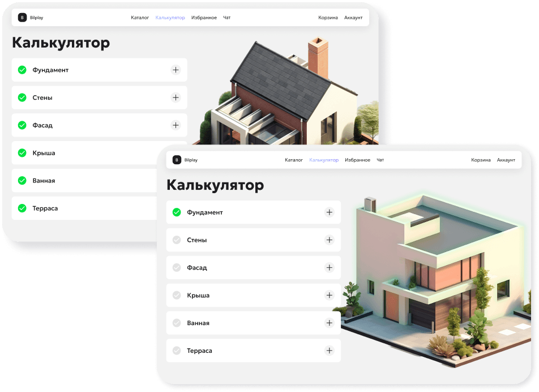Click the plus icon on the gray-checked Стены row
The image size is (539, 392).
330,240
